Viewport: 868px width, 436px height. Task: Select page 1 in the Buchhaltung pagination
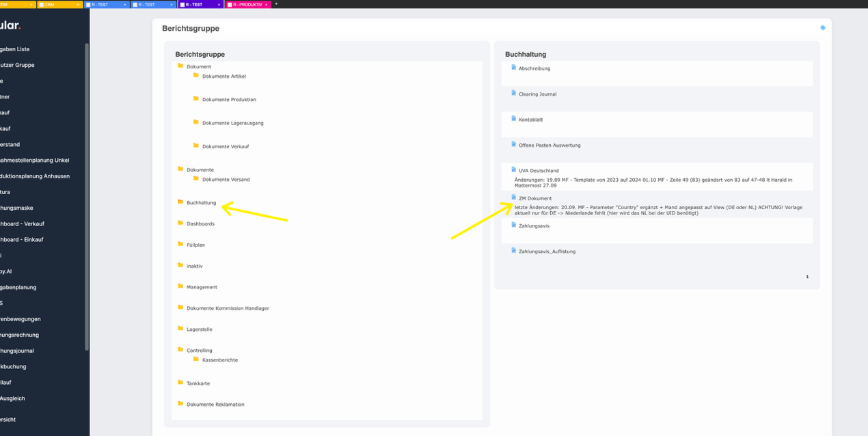(807, 277)
